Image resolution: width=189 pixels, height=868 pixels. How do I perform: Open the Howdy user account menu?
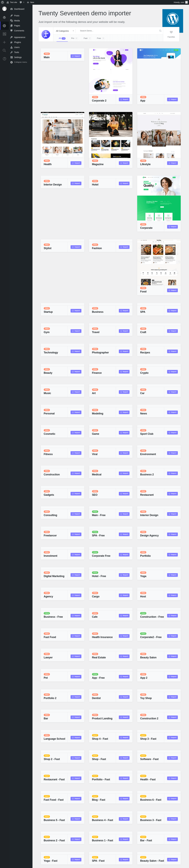(181, 2)
